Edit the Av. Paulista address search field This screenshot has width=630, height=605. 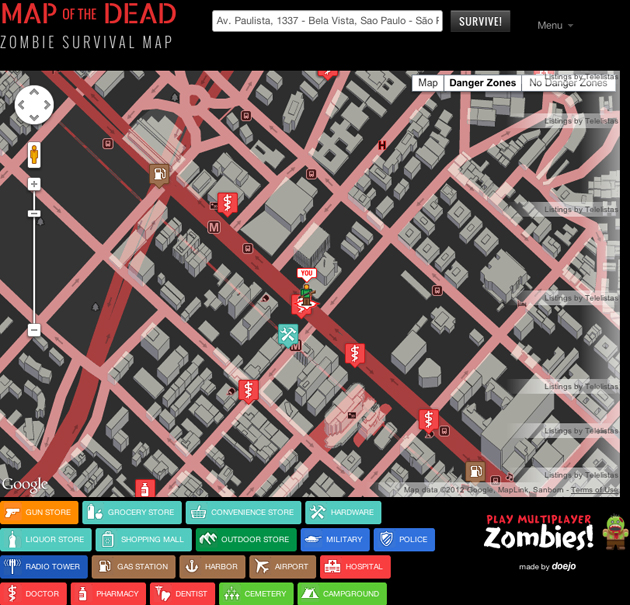pyautogui.click(x=327, y=21)
